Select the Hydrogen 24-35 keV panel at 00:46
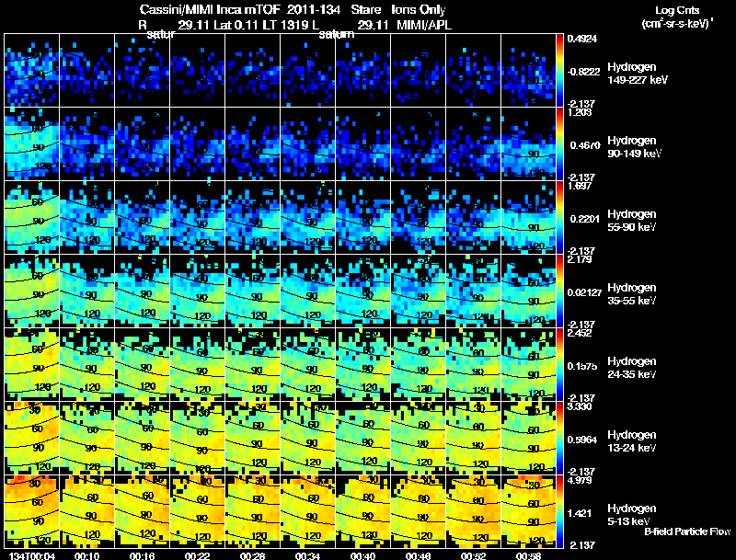This screenshot has width=736, height=560. [419, 364]
